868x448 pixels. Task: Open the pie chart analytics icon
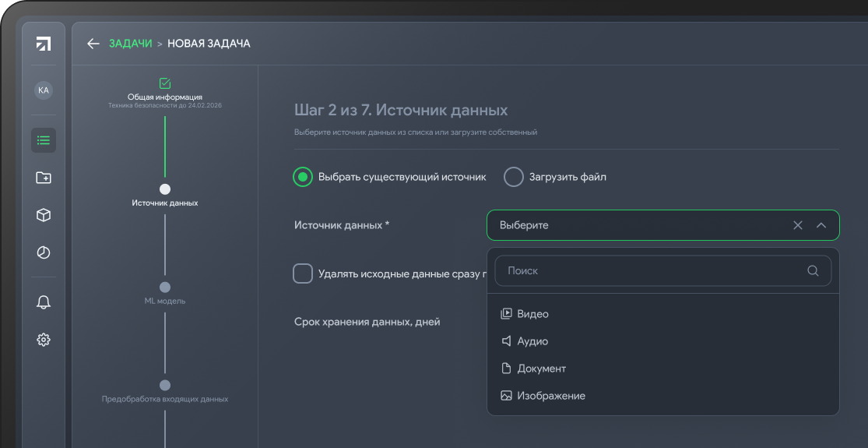click(x=44, y=252)
